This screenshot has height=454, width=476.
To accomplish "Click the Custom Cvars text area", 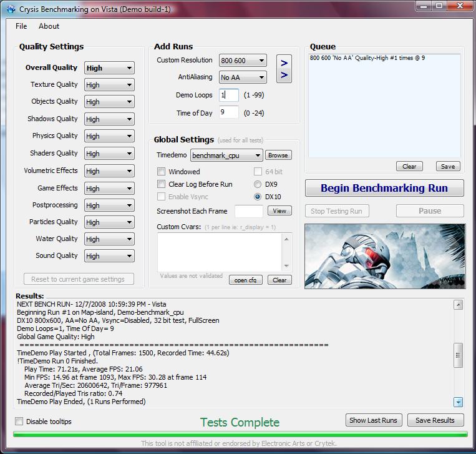I will 220,252.
